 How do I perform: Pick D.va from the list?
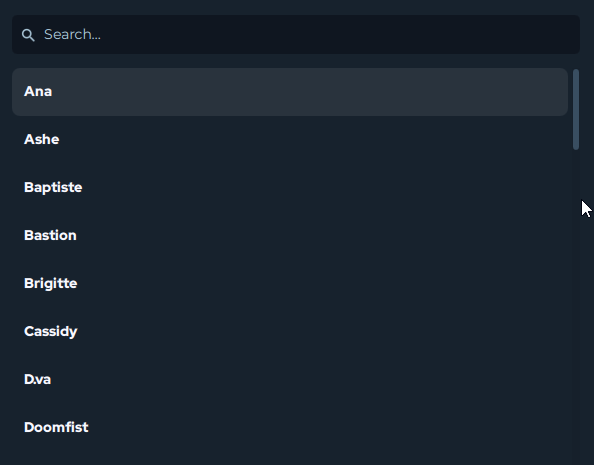pyautogui.click(x=290, y=379)
